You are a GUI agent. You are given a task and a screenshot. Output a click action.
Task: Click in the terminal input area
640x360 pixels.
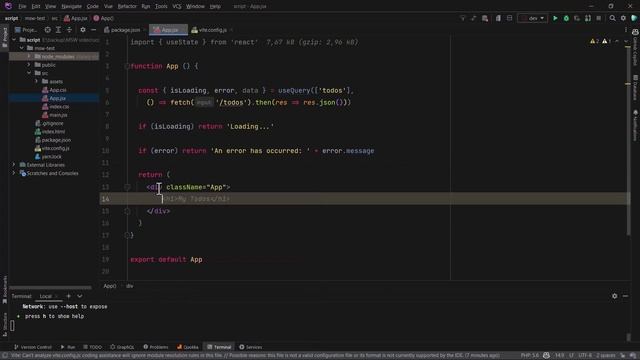pyautogui.click(x=318, y=325)
